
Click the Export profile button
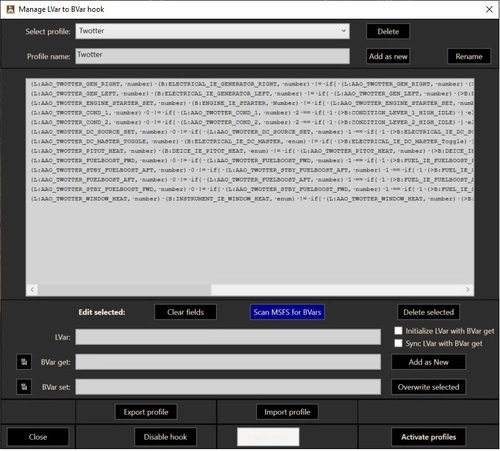[x=146, y=412]
